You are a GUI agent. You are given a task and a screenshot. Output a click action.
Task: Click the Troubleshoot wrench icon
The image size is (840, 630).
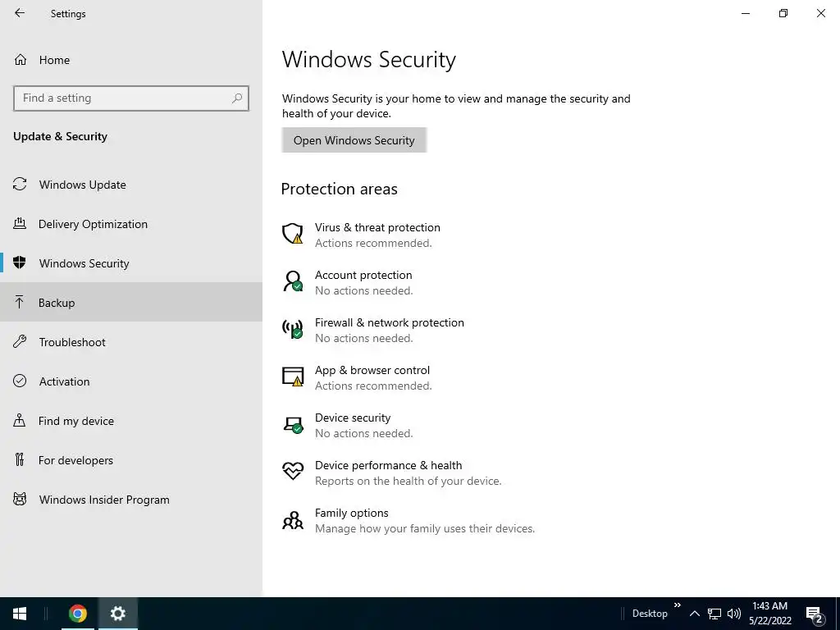pos(20,341)
